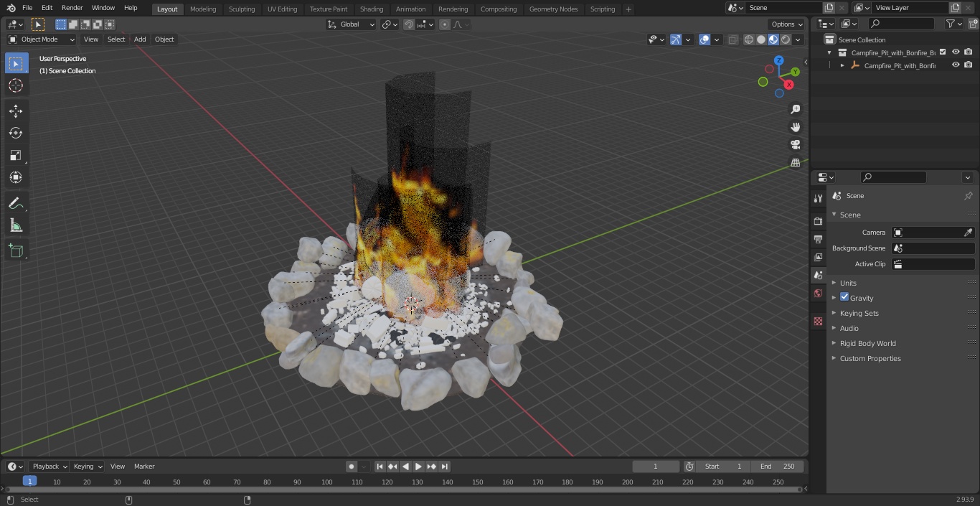Collapse Campfire_Pit collection in outliner
This screenshot has width=980, height=506.
point(829,52)
